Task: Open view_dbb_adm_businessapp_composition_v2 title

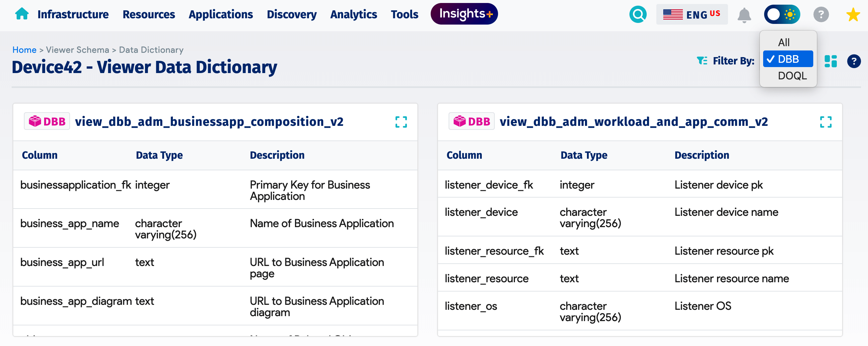Action: point(209,122)
